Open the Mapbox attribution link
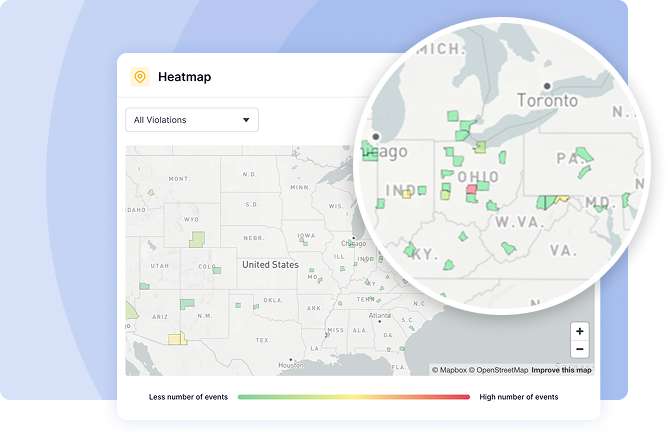The width and height of the screenshot is (671, 440). coord(449,370)
